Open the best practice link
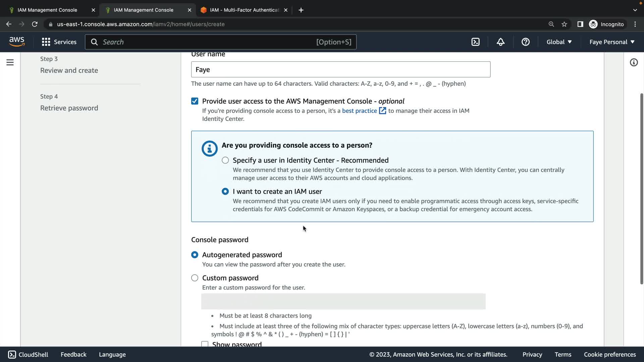Screen dimensions: 644x362 pos(360,111)
